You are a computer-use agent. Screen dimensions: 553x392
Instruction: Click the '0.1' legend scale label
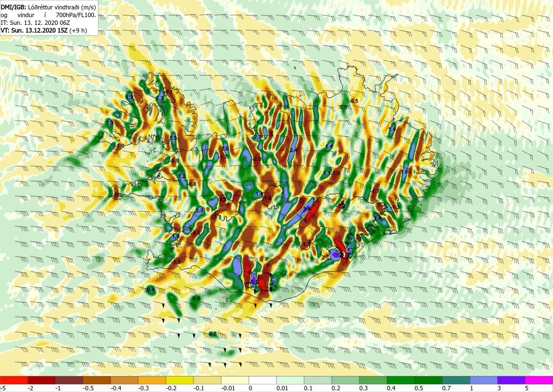click(x=308, y=388)
